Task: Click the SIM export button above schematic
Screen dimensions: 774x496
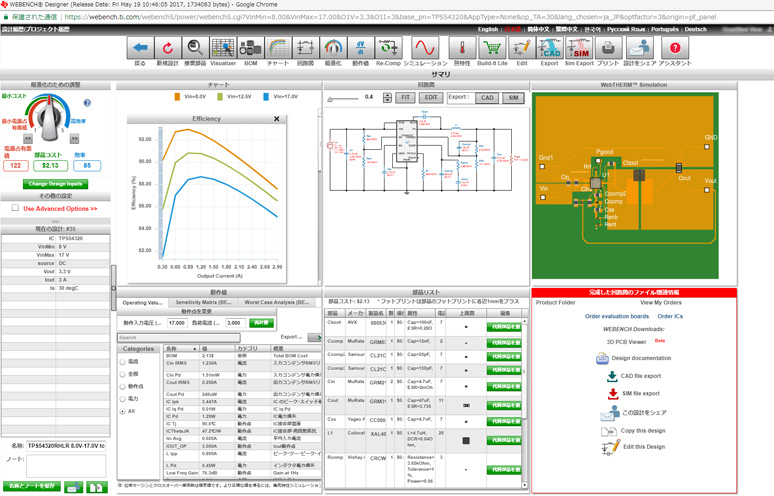Action: 513,98
